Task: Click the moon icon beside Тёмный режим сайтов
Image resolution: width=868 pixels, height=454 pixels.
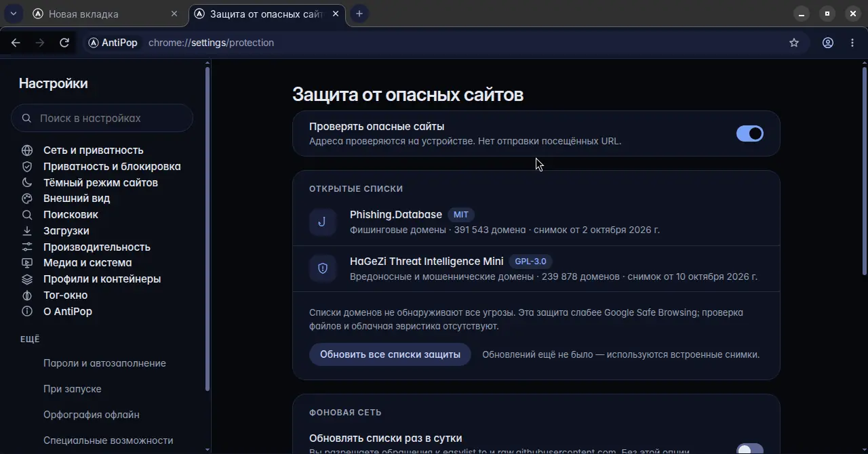Action: tap(27, 182)
